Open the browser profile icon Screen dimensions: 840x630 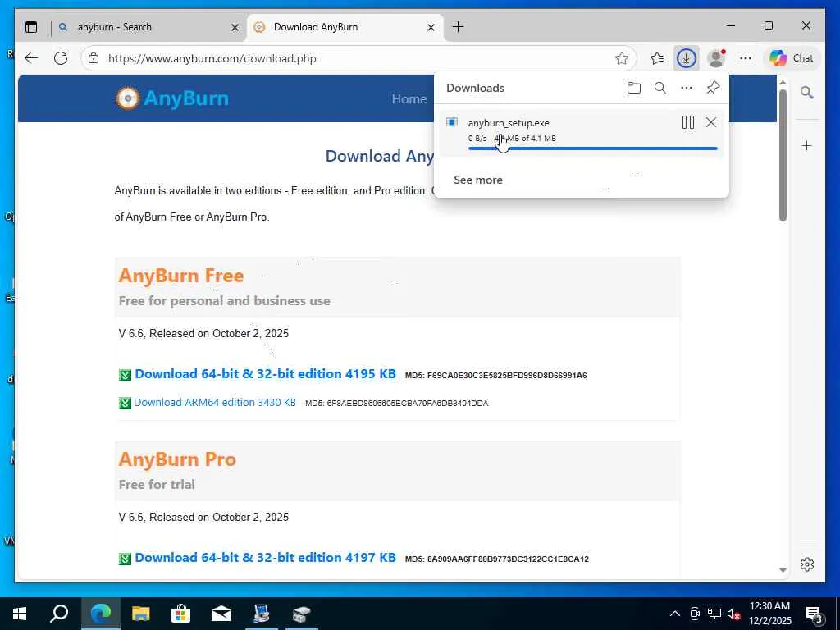(x=716, y=58)
